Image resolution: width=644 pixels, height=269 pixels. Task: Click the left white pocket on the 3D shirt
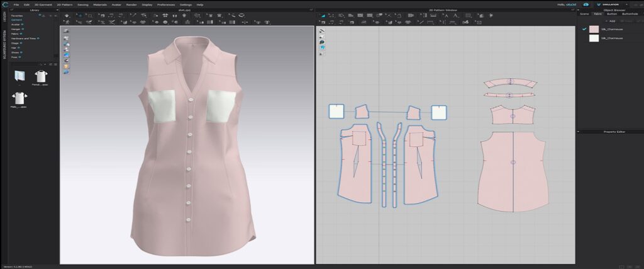[162, 106]
